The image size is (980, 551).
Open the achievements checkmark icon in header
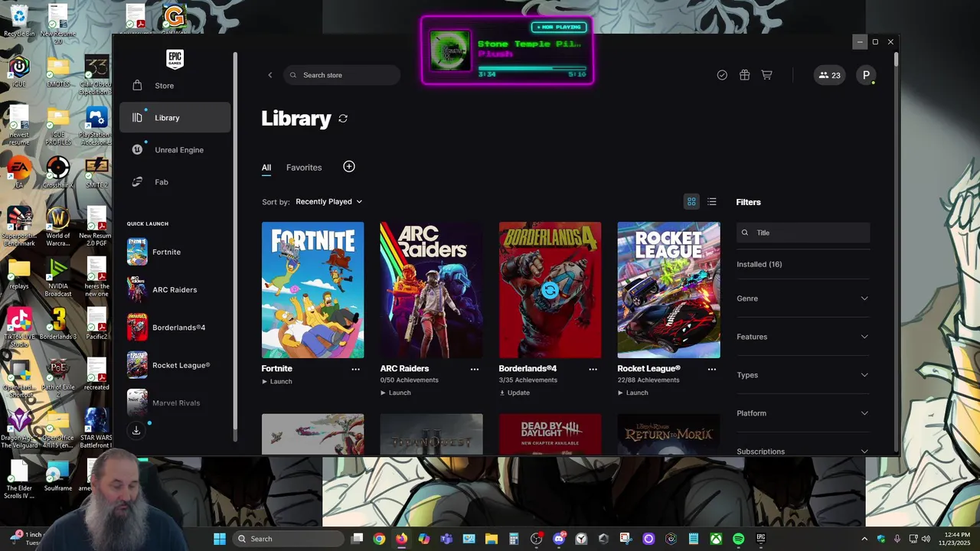pos(722,75)
